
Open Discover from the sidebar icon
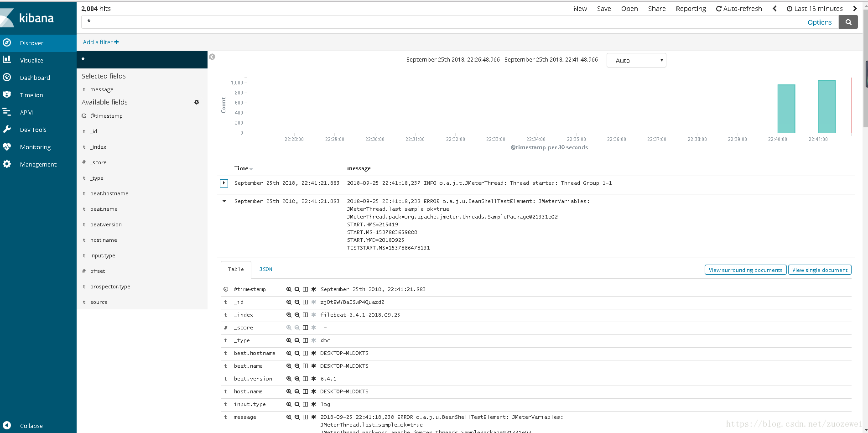(7, 43)
